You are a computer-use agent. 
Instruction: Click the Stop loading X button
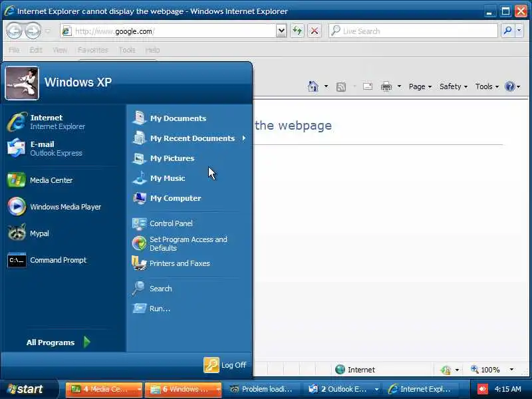[315, 31]
